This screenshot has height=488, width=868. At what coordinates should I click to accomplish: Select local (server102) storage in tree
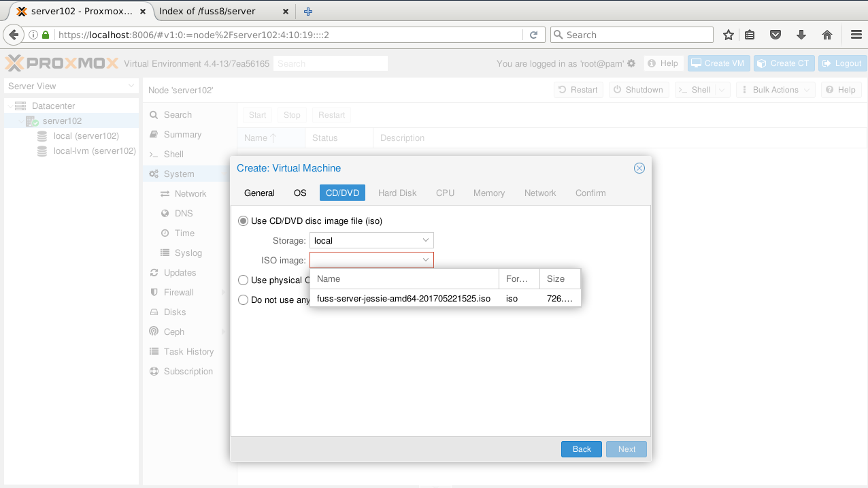tap(86, 135)
